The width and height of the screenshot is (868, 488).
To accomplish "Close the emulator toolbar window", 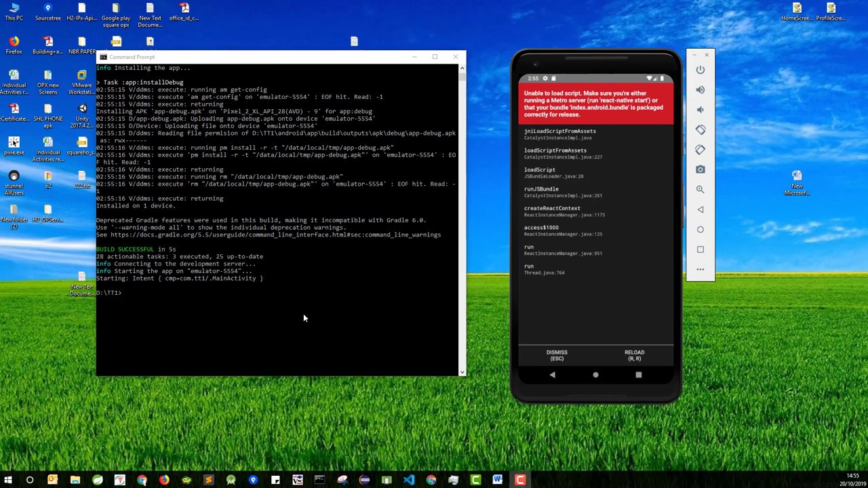I will point(707,55).
